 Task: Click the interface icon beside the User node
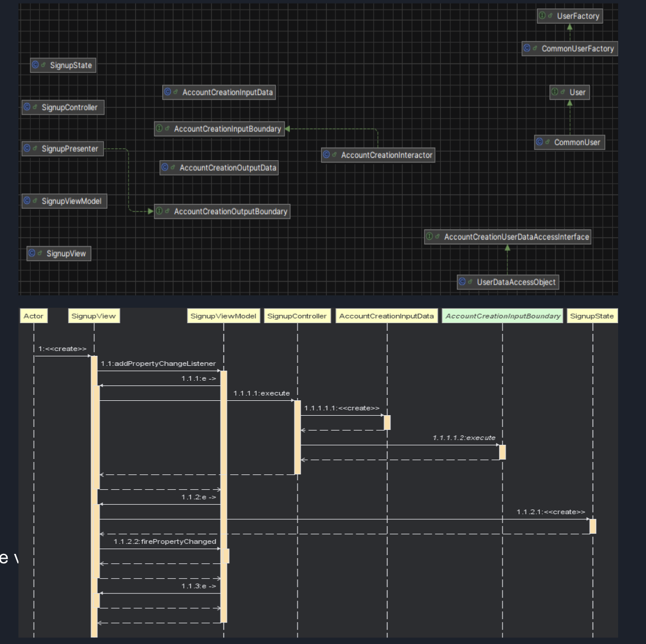555,92
